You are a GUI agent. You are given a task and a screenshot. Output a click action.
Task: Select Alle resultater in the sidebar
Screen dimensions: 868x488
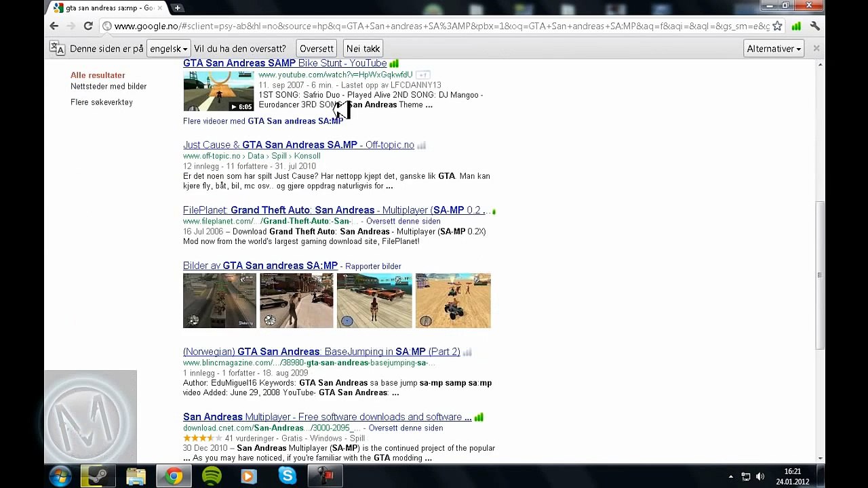pyautogui.click(x=98, y=75)
